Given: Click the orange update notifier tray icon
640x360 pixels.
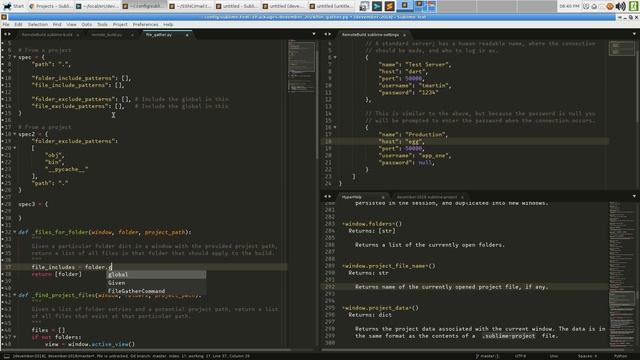Looking at the screenshot, I should click(610, 6).
